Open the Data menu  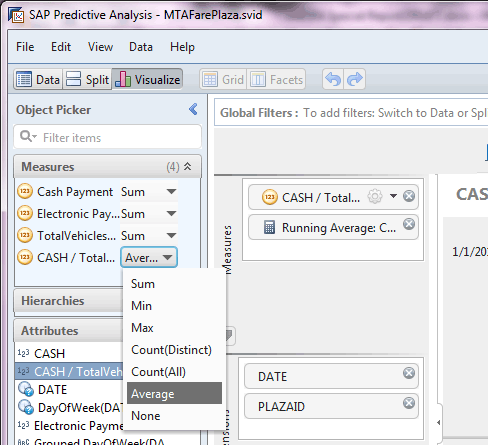tap(141, 47)
